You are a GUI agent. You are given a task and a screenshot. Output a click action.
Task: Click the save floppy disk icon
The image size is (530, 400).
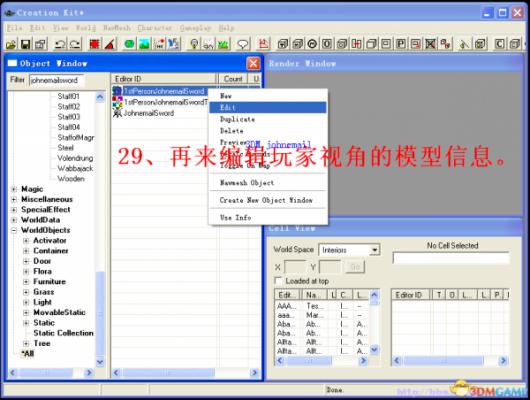coord(26,44)
